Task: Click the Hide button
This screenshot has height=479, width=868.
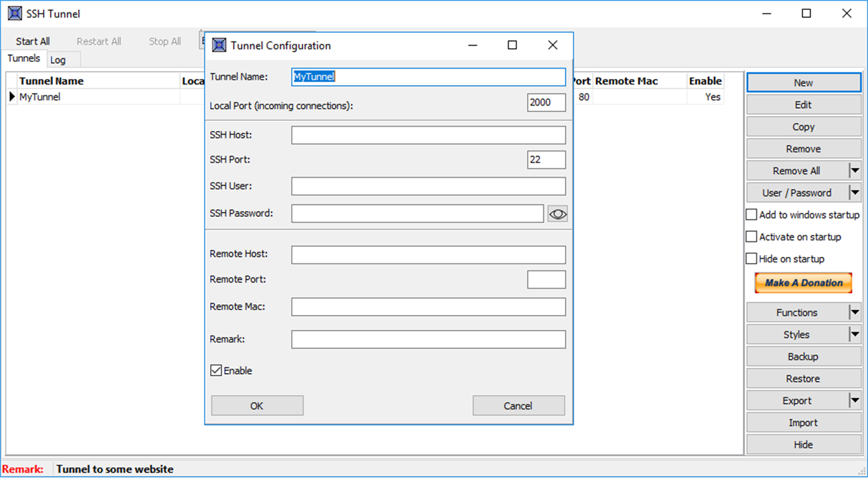Action: pyautogui.click(x=804, y=445)
